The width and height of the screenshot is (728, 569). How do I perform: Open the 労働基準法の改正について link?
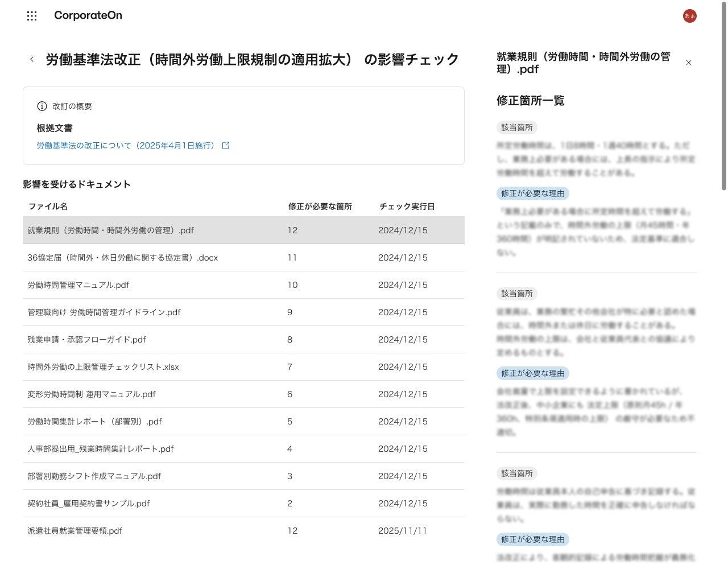[126, 146]
